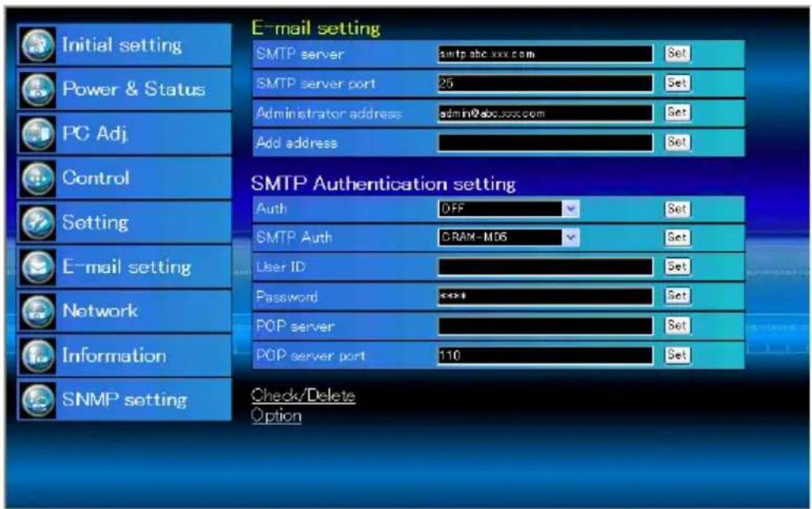812x509 pixels.
Task: Click the User ID input field
Action: coord(545,267)
